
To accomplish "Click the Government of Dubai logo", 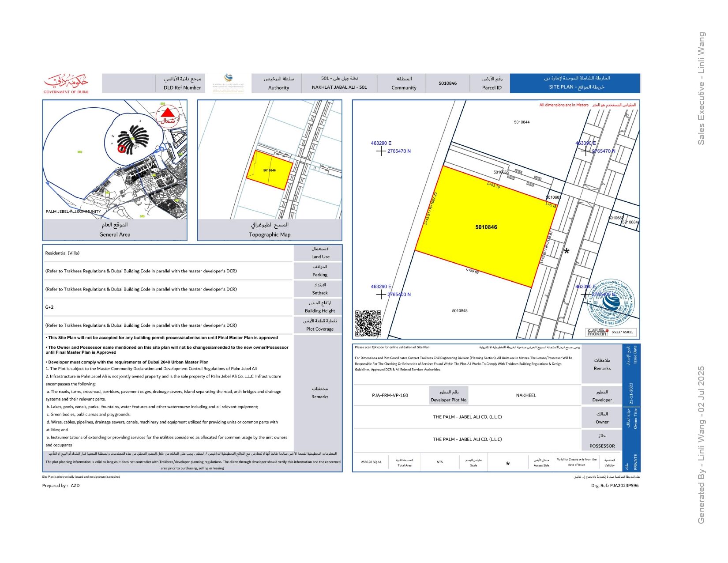I will pyautogui.click(x=66, y=83).
